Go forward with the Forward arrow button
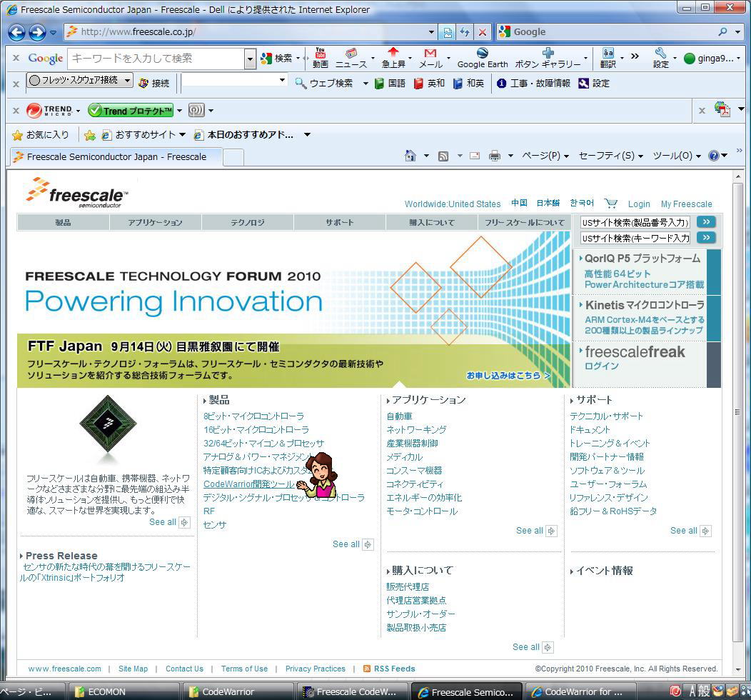Screen dimensions: 751x700 point(37,32)
